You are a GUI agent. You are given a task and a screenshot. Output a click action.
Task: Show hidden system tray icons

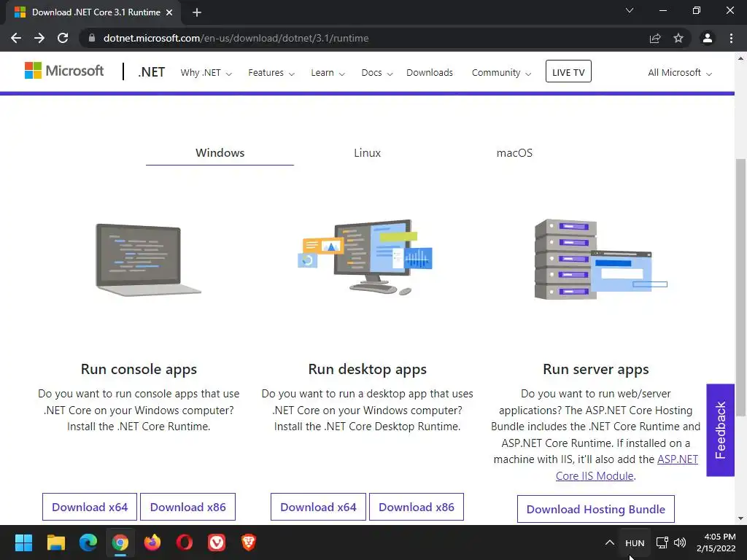pos(609,542)
